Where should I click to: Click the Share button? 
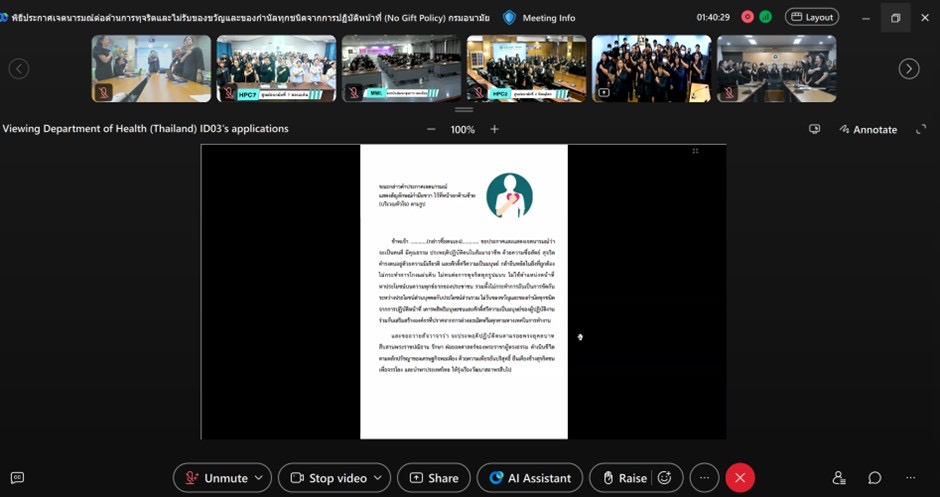click(x=433, y=478)
